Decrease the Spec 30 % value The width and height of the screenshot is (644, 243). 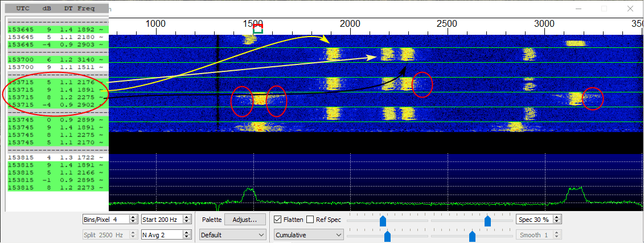pos(557,221)
